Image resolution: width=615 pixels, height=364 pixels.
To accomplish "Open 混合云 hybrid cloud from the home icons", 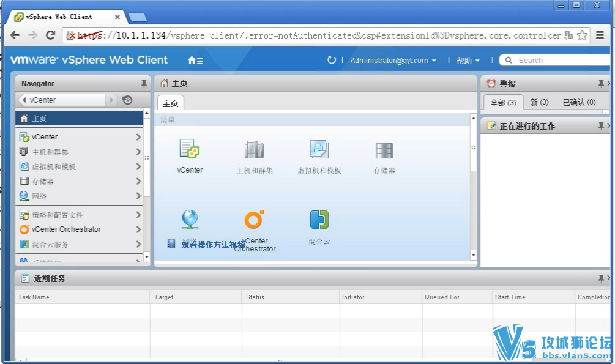I will (319, 219).
